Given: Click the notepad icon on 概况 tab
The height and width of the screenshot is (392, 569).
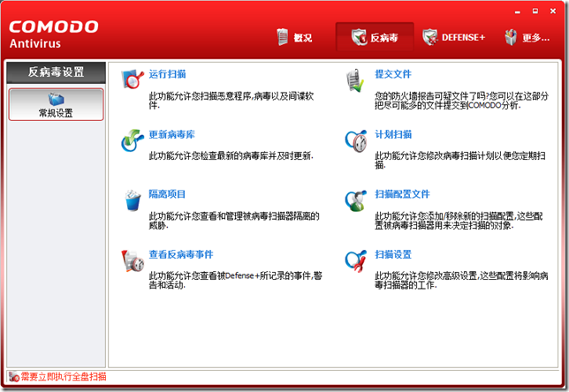Looking at the screenshot, I should point(283,37).
